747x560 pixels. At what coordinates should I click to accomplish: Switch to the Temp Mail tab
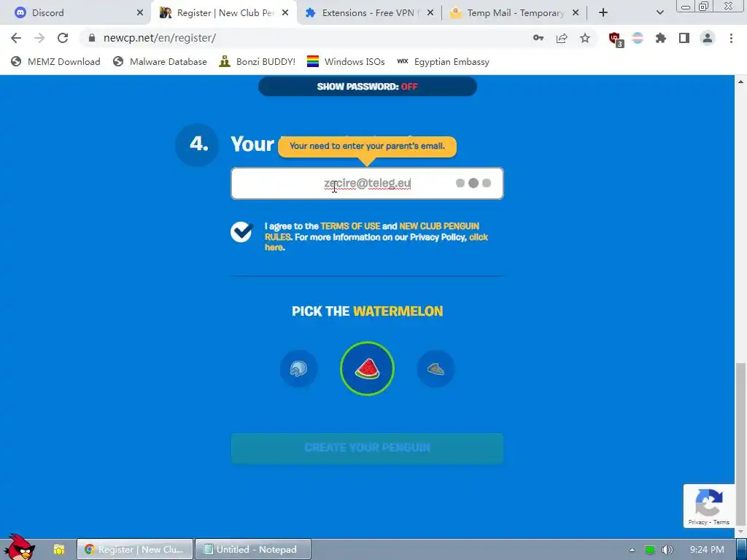pyautogui.click(x=514, y=13)
